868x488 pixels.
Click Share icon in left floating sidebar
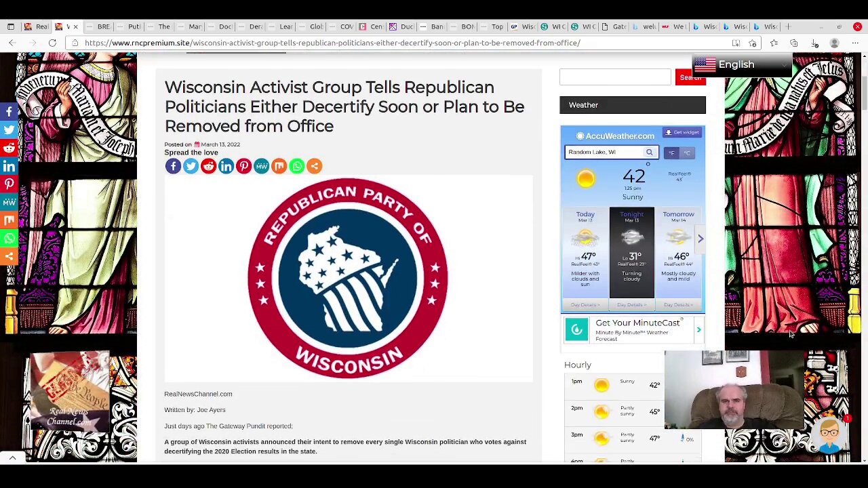click(x=9, y=256)
